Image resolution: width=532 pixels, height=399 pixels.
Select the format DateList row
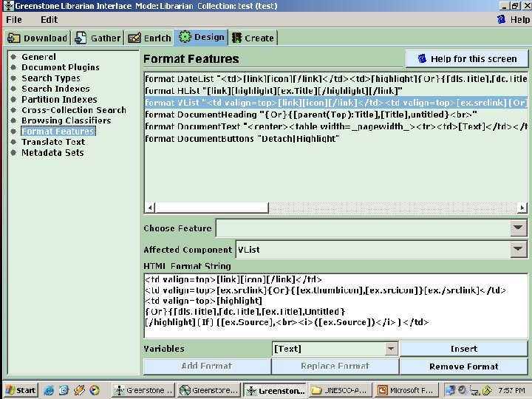(x=336, y=79)
